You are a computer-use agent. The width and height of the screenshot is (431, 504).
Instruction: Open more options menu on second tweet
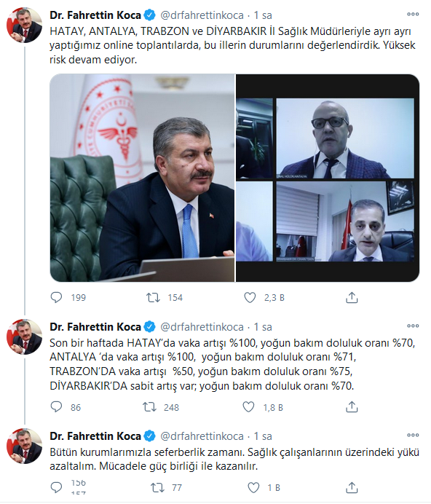pyautogui.click(x=413, y=326)
